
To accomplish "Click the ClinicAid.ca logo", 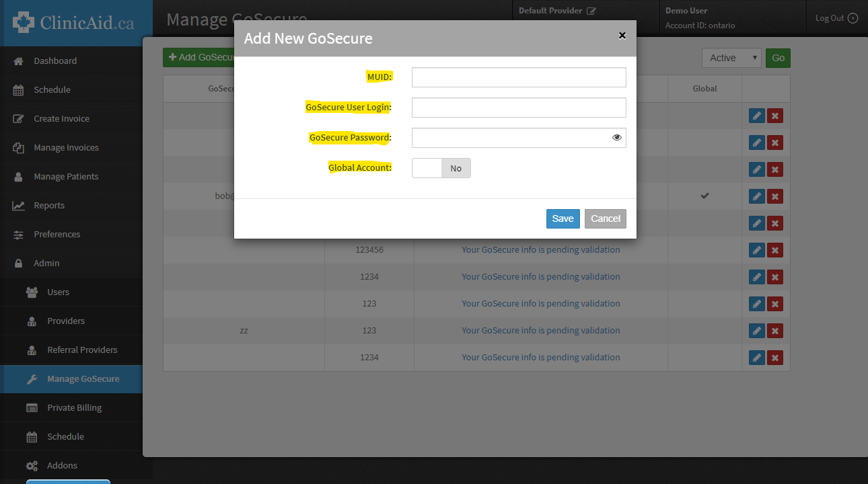I will (x=73, y=22).
